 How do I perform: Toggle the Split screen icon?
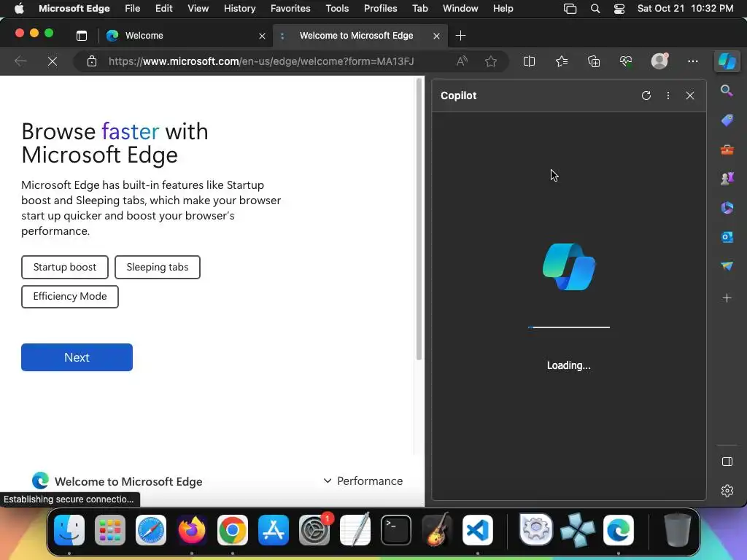tap(529, 61)
